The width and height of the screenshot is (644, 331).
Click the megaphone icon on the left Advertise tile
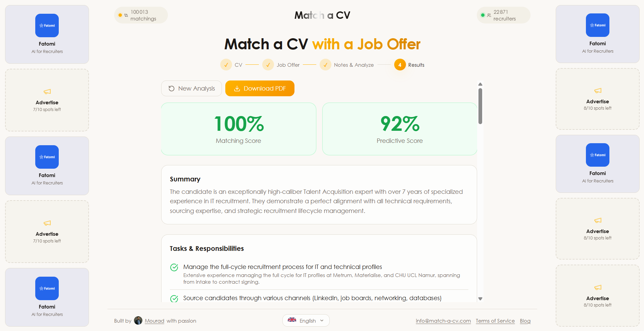pyautogui.click(x=47, y=92)
